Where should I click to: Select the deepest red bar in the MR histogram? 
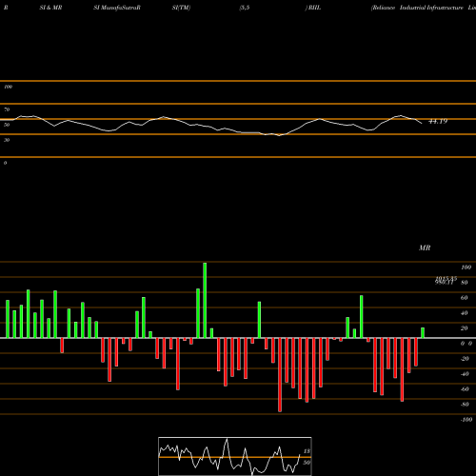(x=280, y=375)
